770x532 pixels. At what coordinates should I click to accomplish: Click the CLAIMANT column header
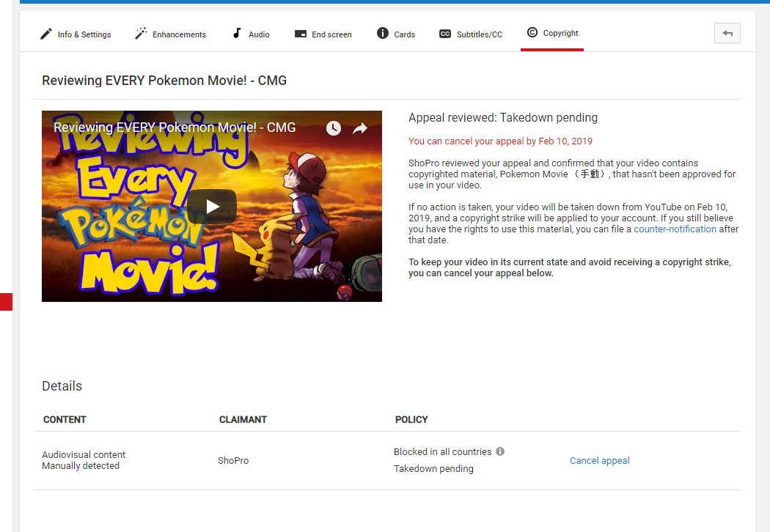pos(243,420)
